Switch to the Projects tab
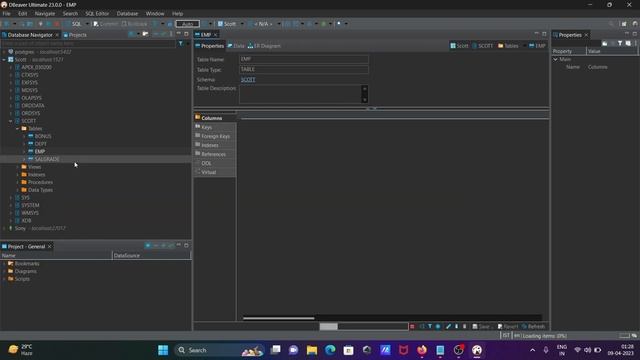The height and width of the screenshot is (360, 640). pyautogui.click(x=75, y=35)
